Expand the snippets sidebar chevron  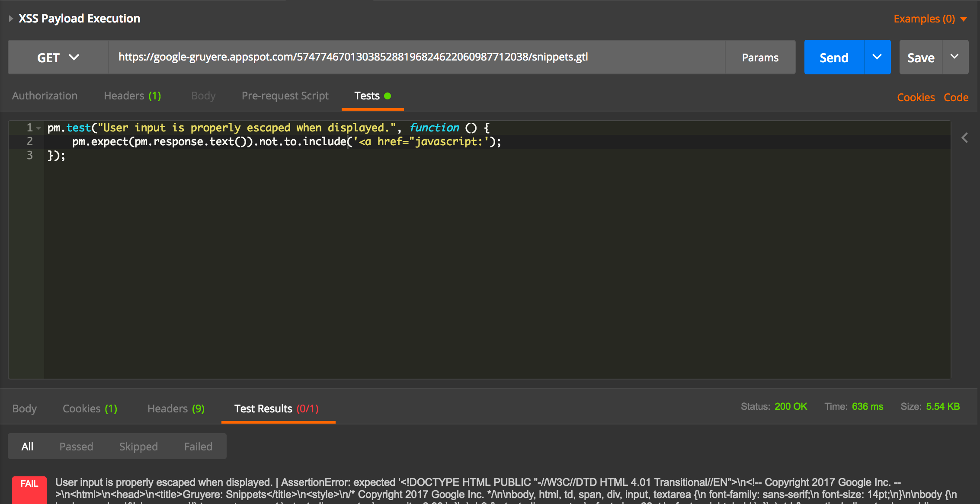coord(964,138)
